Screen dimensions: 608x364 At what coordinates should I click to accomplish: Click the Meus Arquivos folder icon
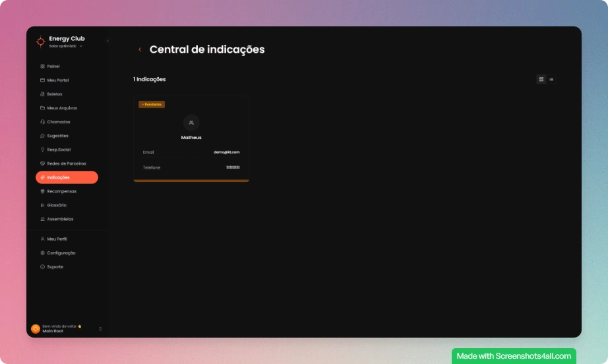click(x=42, y=107)
